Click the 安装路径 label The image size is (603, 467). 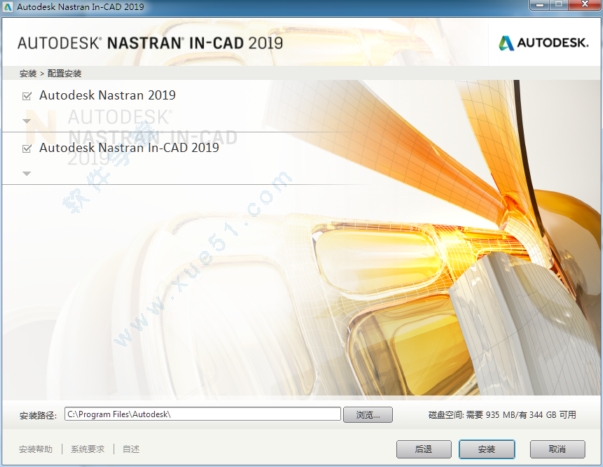tap(38, 415)
